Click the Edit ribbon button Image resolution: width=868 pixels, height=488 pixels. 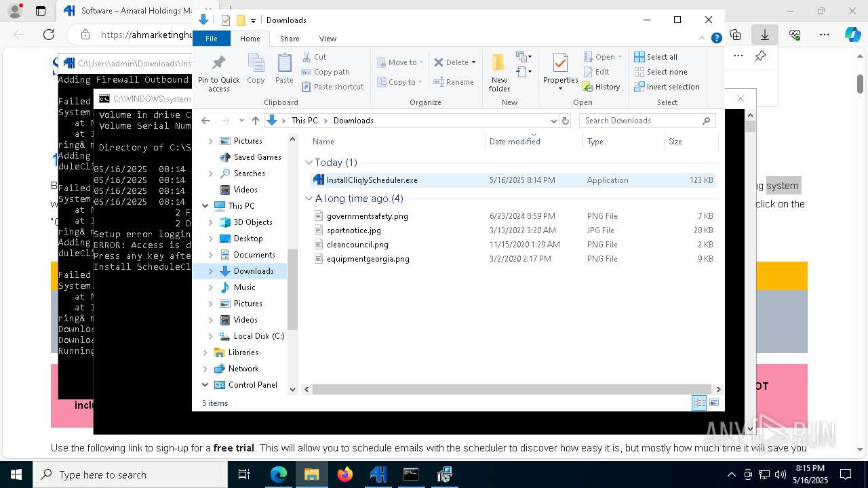pyautogui.click(x=596, y=72)
